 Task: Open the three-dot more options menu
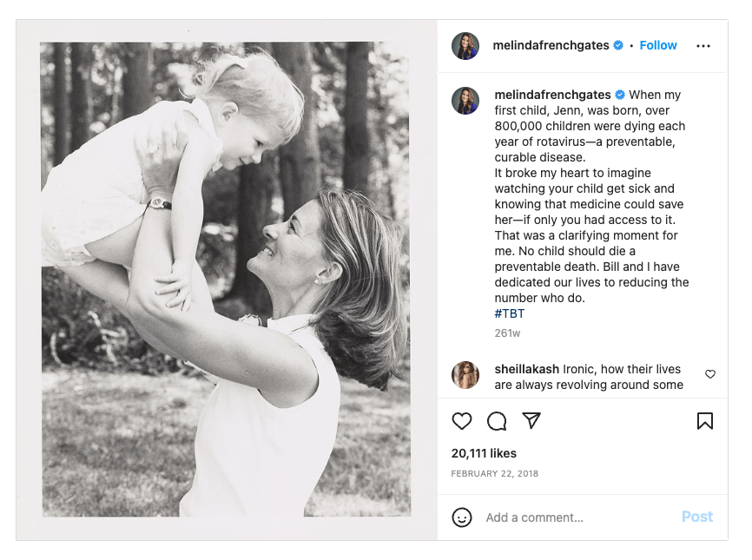[x=703, y=46]
